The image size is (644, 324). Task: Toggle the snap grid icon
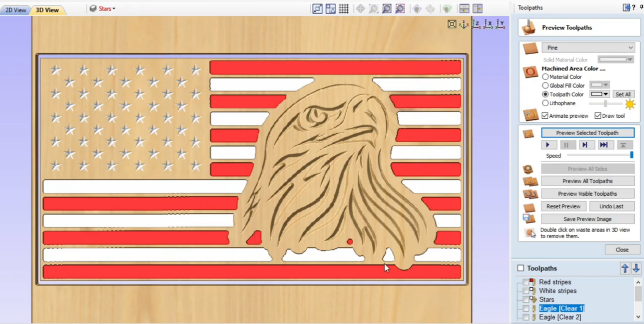point(344,9)
